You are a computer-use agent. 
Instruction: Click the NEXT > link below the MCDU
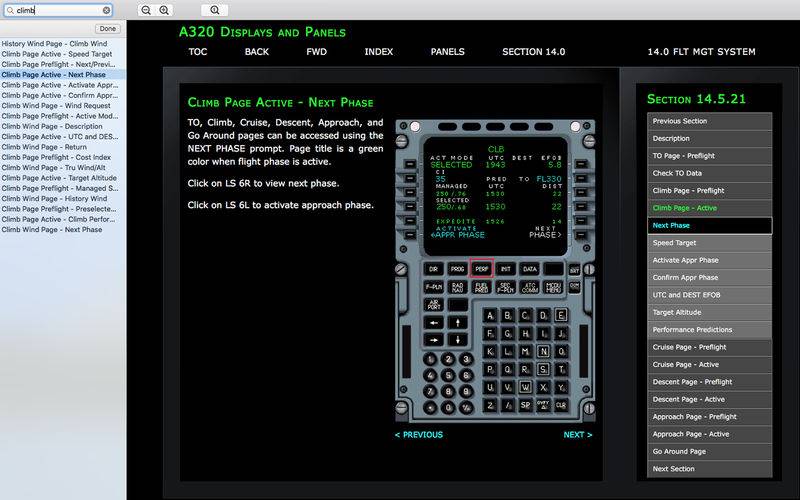coord(578,435)
